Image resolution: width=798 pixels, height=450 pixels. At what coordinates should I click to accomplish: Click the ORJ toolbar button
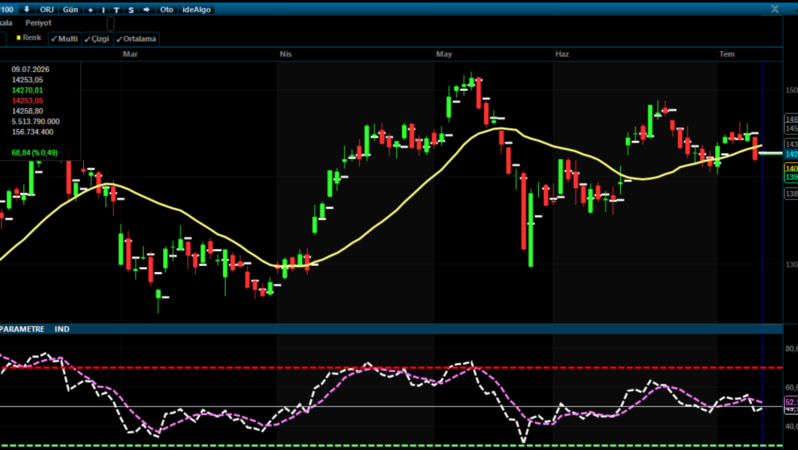coord(47,10)
